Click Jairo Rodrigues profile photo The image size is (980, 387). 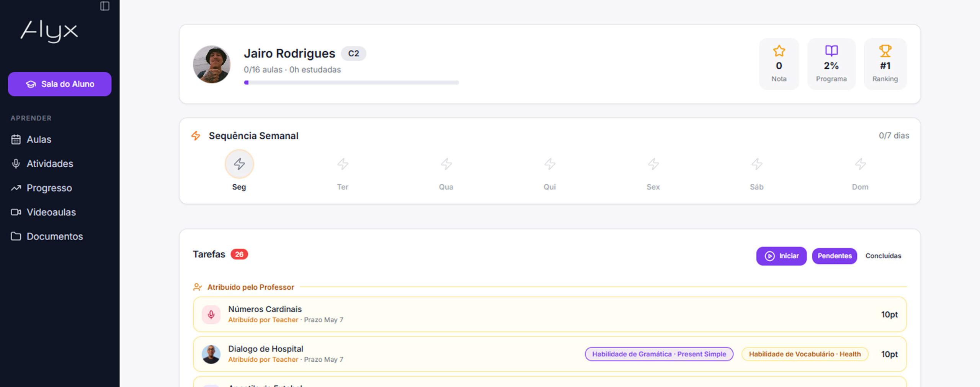[x=212, y=64]
